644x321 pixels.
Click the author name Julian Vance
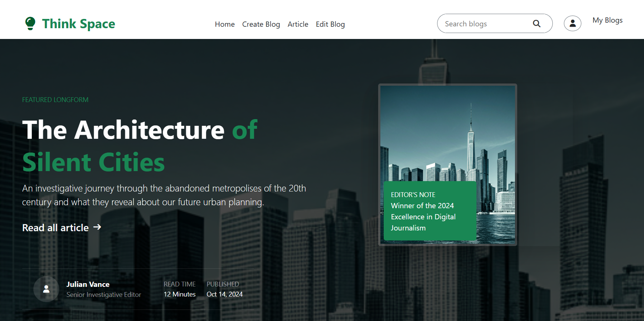(88, 284)
